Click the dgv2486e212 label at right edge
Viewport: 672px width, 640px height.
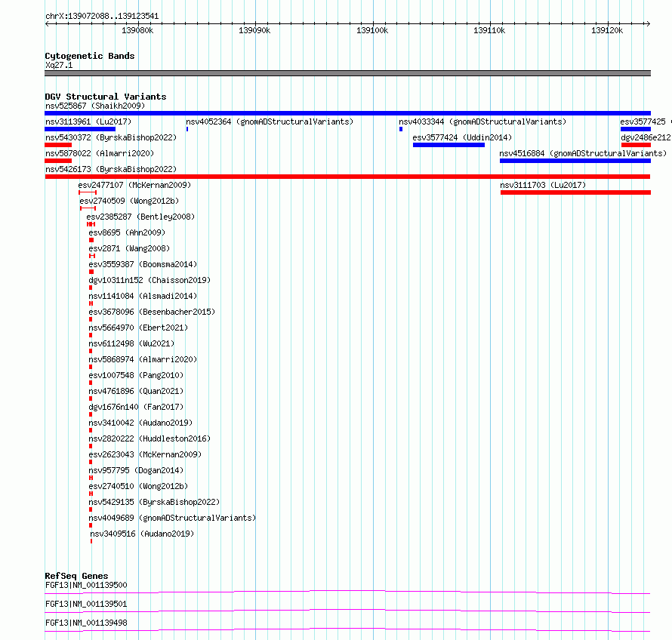click(646, 137)
